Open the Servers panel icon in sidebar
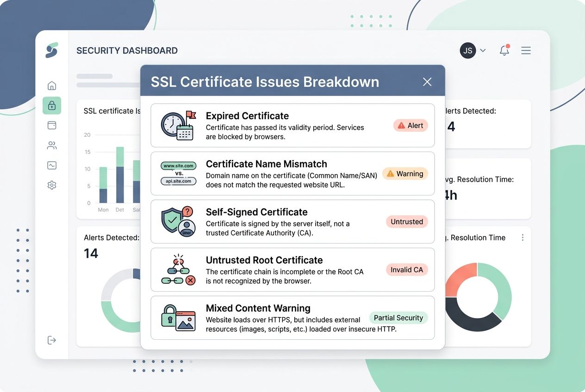Screen dimensions: 585x392 (x=51, y=125)
